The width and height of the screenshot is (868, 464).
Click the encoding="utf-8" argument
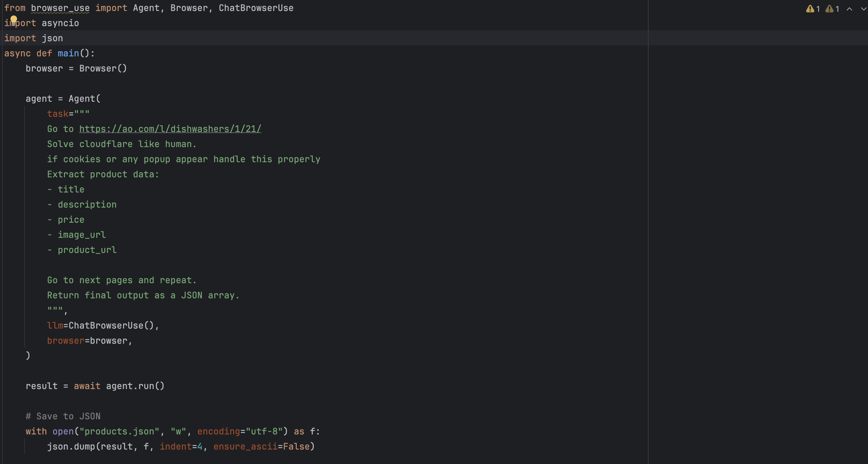coord(240,431)
